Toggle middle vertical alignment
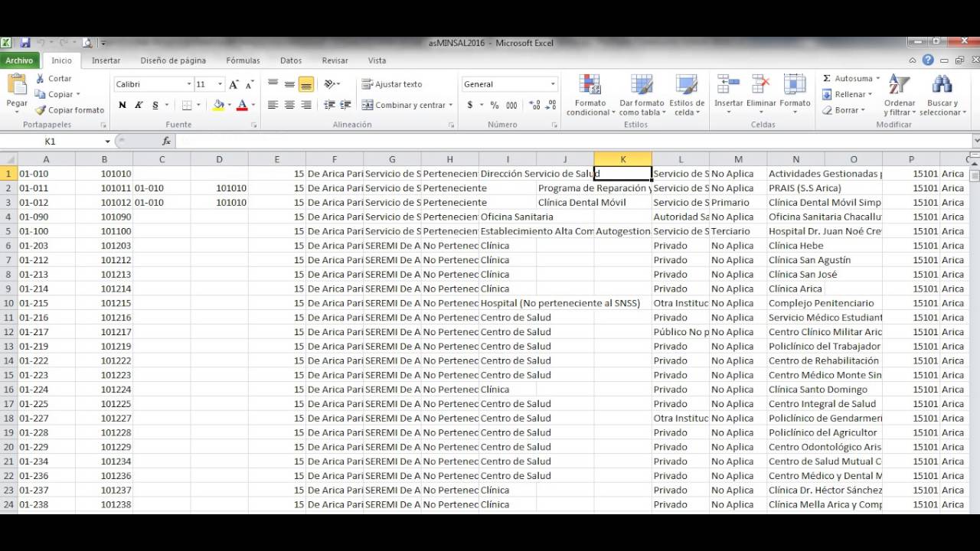980x551 pixels. (x=289, y=83)
